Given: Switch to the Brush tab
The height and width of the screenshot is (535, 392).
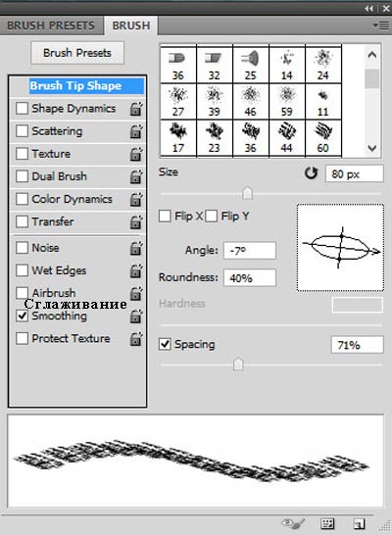Looking at the screenshot, I should coord(131,25).
